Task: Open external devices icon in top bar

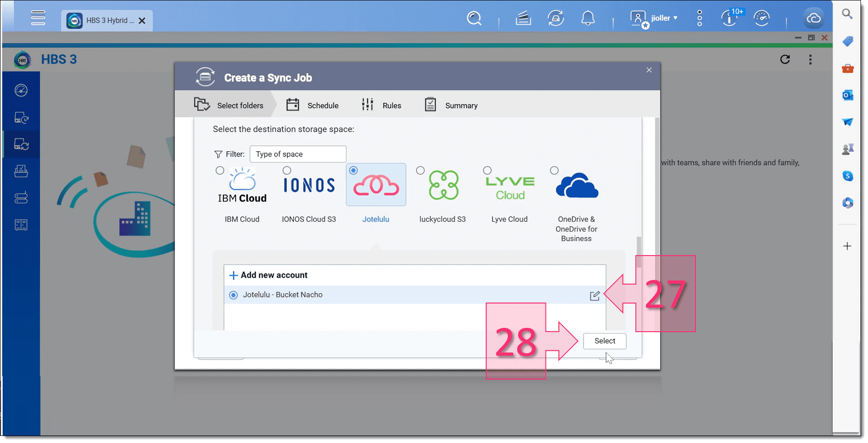Action: (x=556, y=18)
